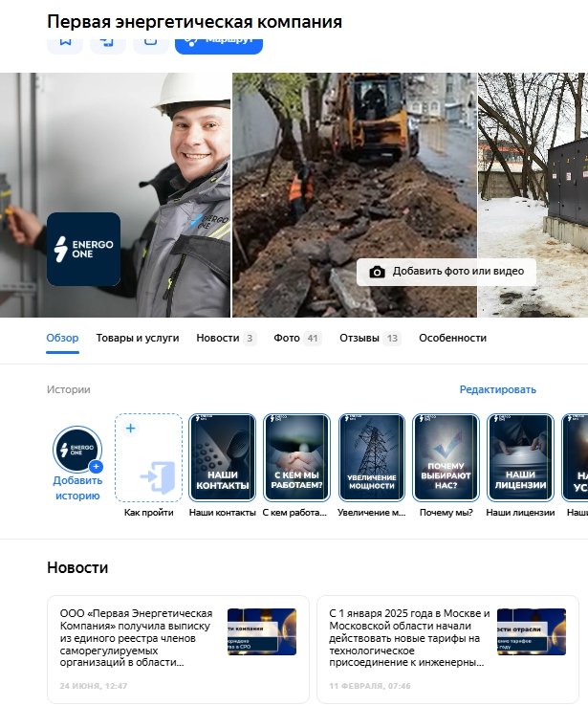Open the ENERGO ONE logo badge on cover photo
588x706 pixels.
pyautogui.click(x=83, y=249)
